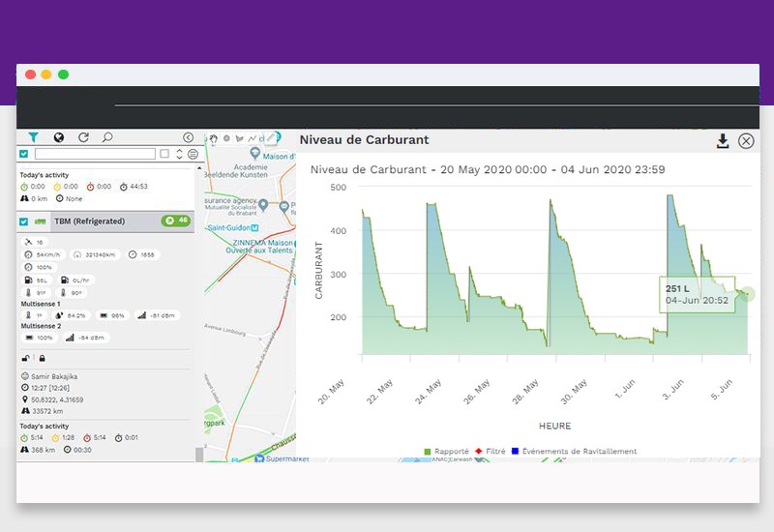
Task: Toggle the Rapporté legend series
Action: click(x=446, y=451)
